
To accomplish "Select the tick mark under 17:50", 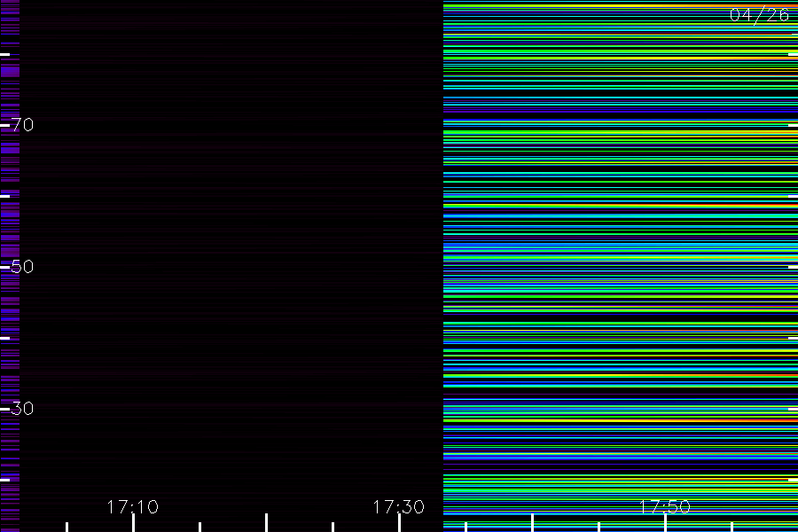I will (665, 523).
